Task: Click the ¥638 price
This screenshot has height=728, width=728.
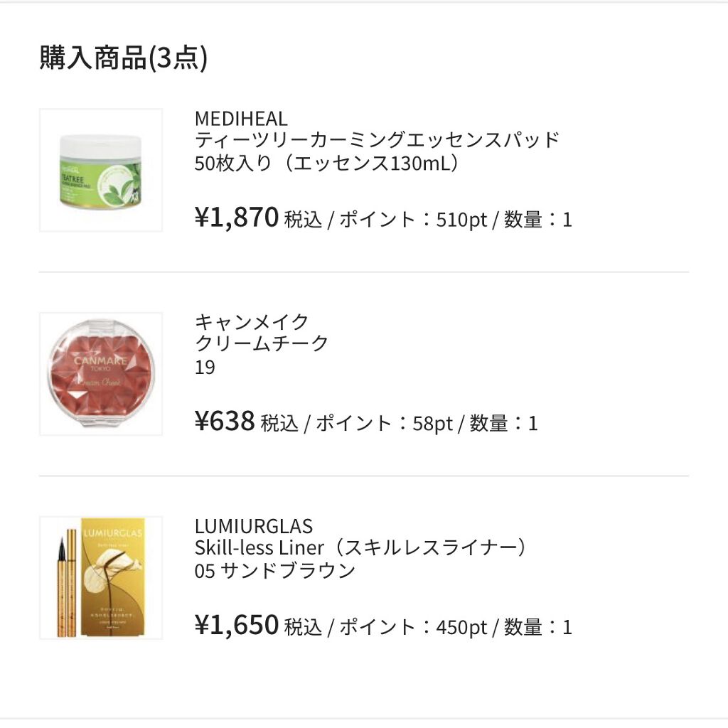Action: 225,422
